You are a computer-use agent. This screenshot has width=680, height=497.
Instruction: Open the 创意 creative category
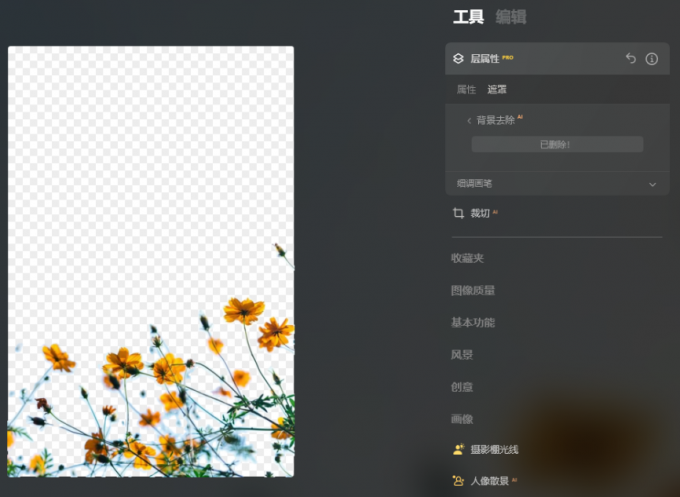(461, 387)
